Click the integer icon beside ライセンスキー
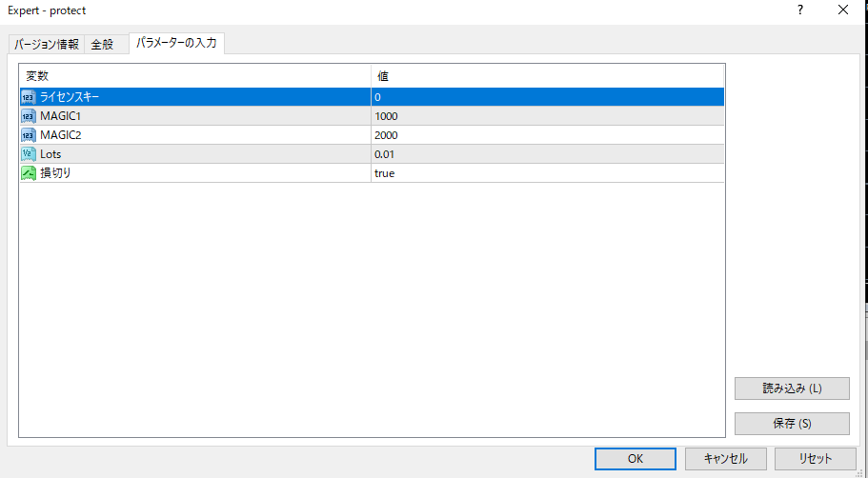Viewport: 868px width, 478px height. [29, 97]
